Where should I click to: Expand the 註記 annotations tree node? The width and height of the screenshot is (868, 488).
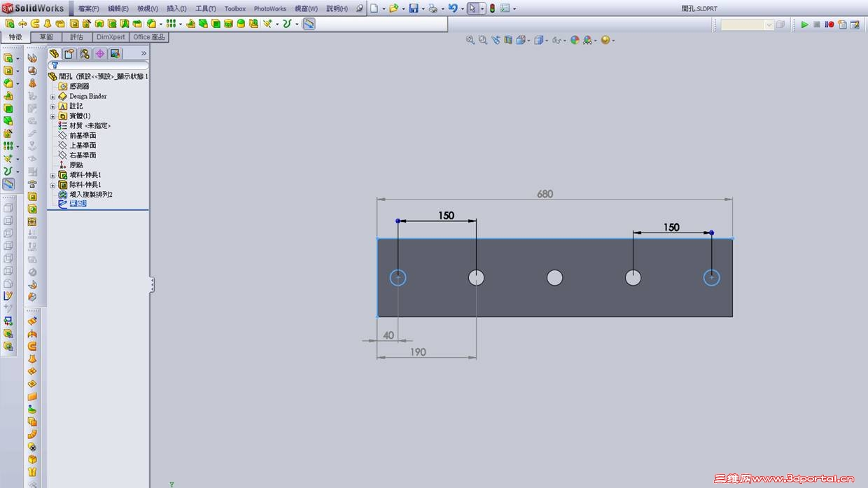tap(52, 106)
